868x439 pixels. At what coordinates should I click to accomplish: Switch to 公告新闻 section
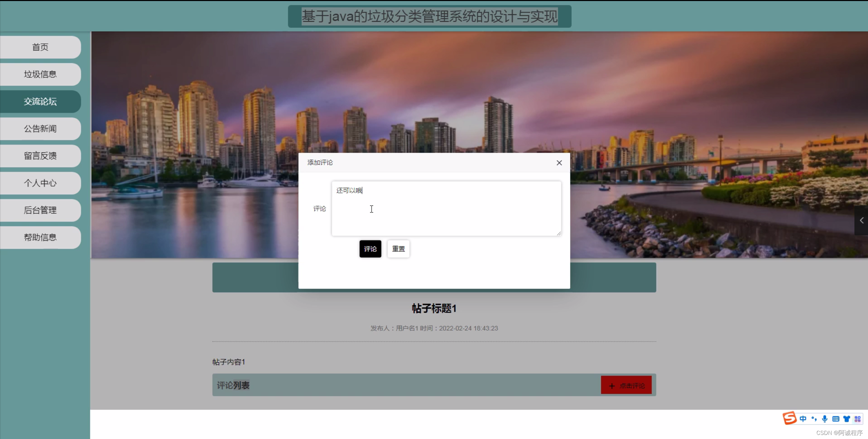[40, 128]
